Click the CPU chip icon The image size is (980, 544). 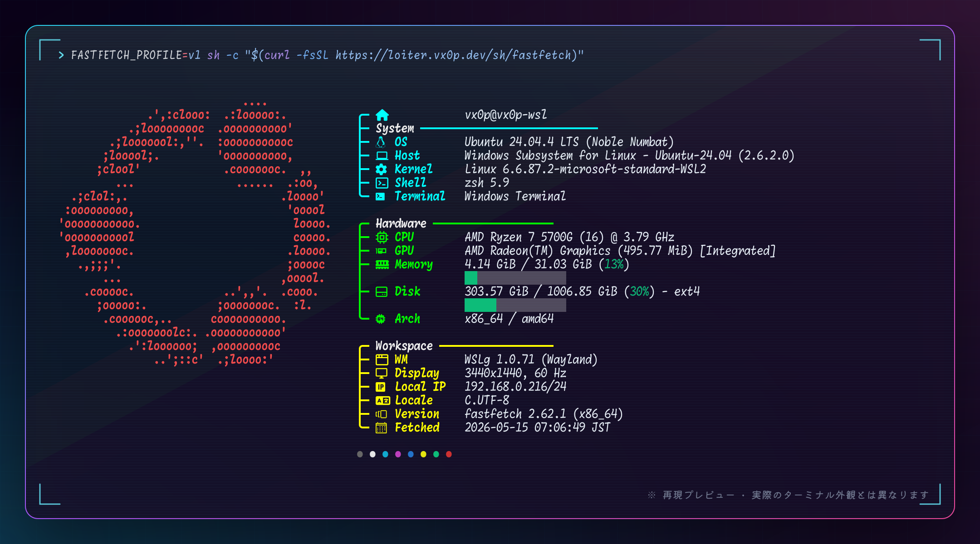[382, 237]
